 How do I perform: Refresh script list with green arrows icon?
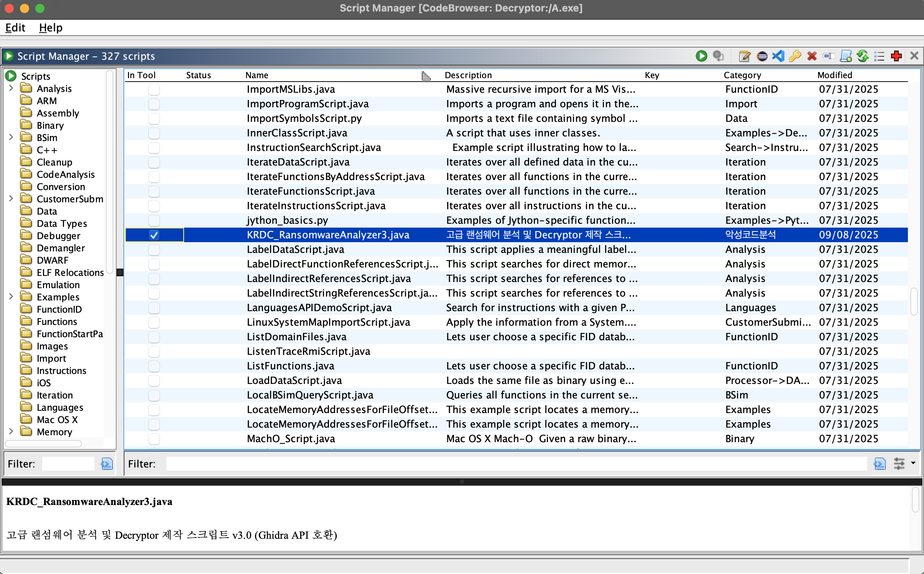(863, 56)
